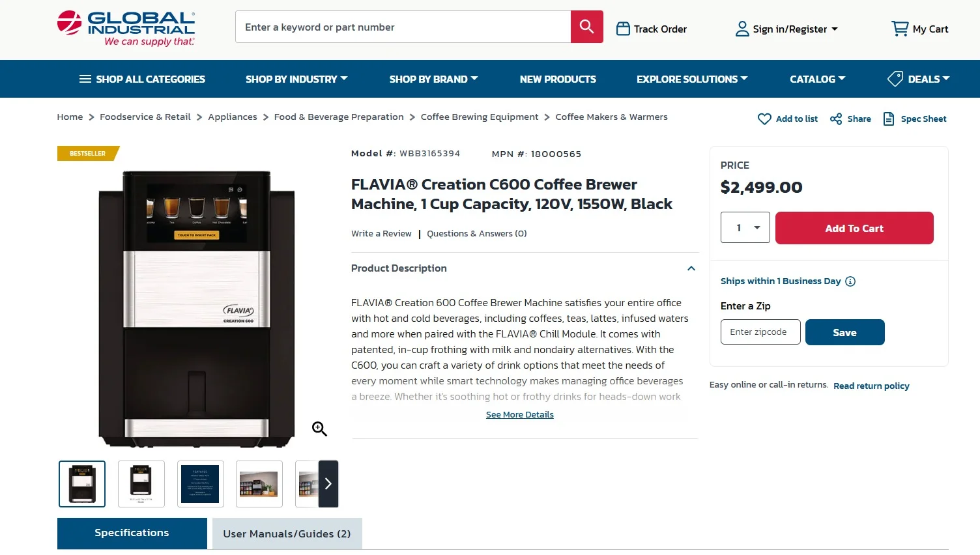Open the Spec Sheet document icon
Image resolution: width=980 pixels, height=555 pixels.
[x=888, y=119]
